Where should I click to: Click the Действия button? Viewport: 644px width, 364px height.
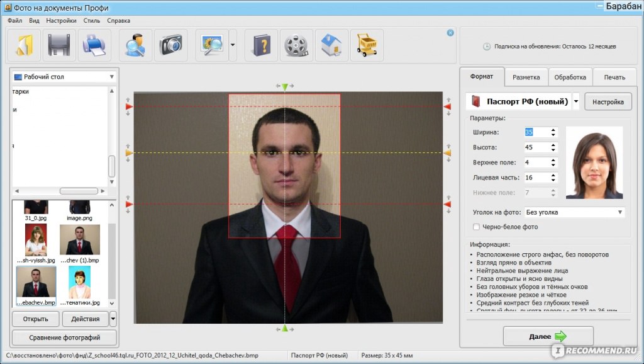pyautogui.click(x=86, y=319)
